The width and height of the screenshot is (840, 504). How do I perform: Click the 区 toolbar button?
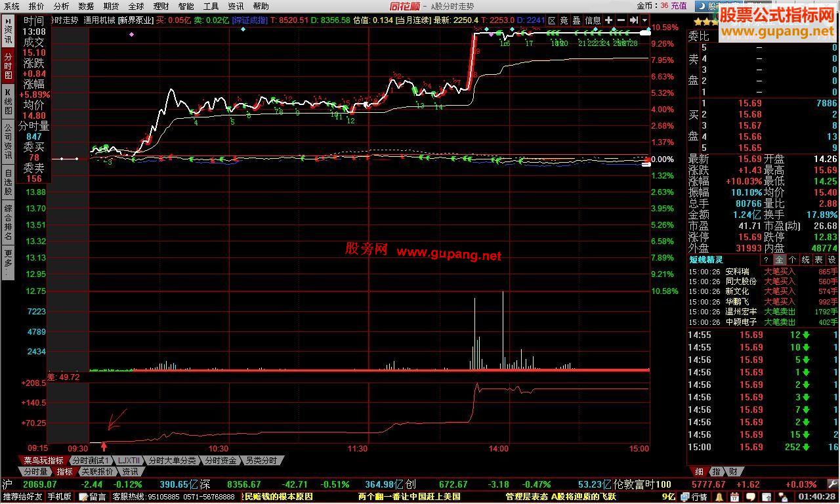(552, 20)
